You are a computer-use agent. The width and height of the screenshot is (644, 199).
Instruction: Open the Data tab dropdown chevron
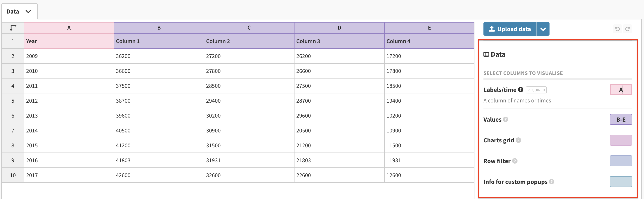(x=28, y=12)
